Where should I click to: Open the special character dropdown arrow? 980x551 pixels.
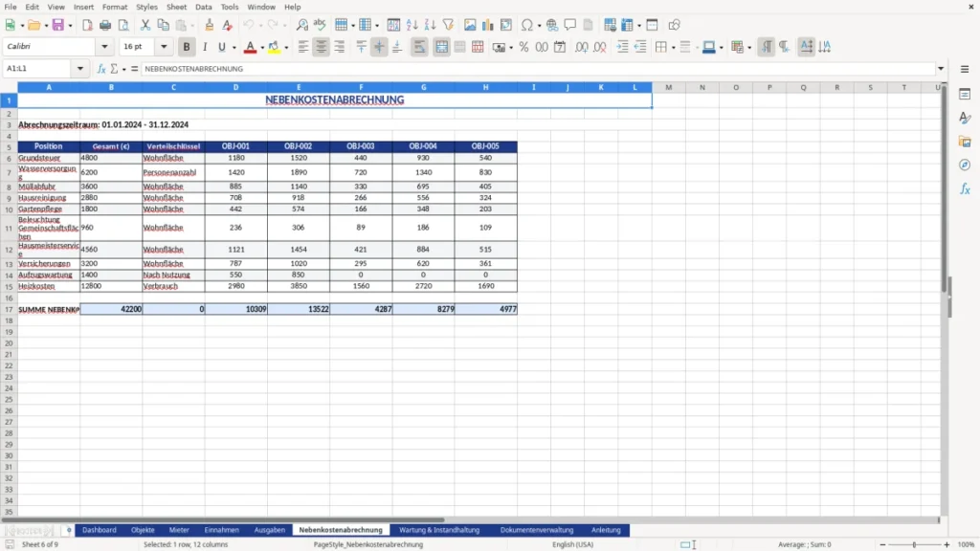pos(539,26)
